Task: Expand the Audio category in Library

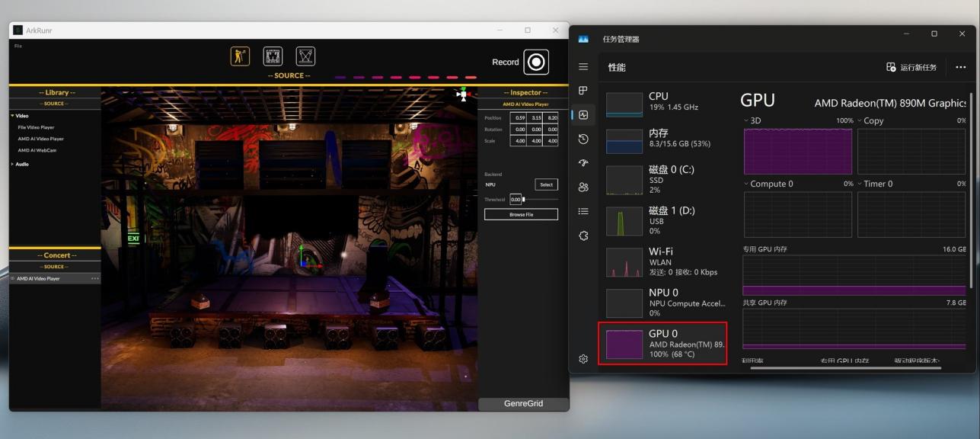Action: click(13, 165)
